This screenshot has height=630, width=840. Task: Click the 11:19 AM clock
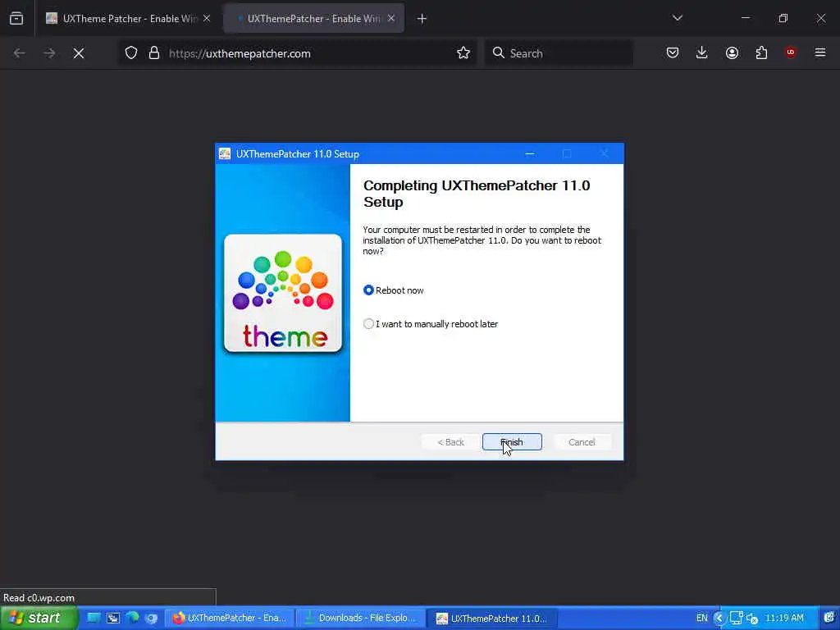(x=784, y=619)
